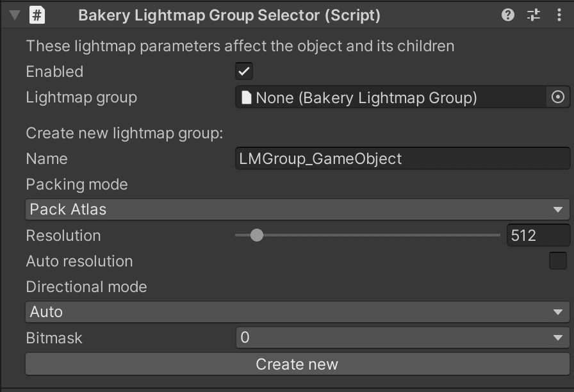Click the script file icon next to component name
Image resolution: width=574 pixels, height=392 pixels.
[37, 14]
